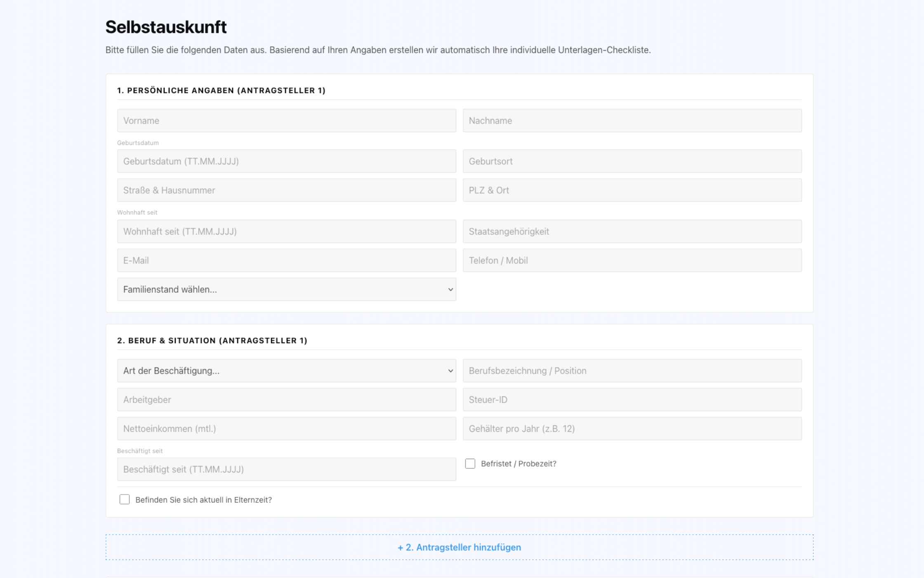
Task: Click into the Telefon / Mobil field
Action: [x=633, y=260]
